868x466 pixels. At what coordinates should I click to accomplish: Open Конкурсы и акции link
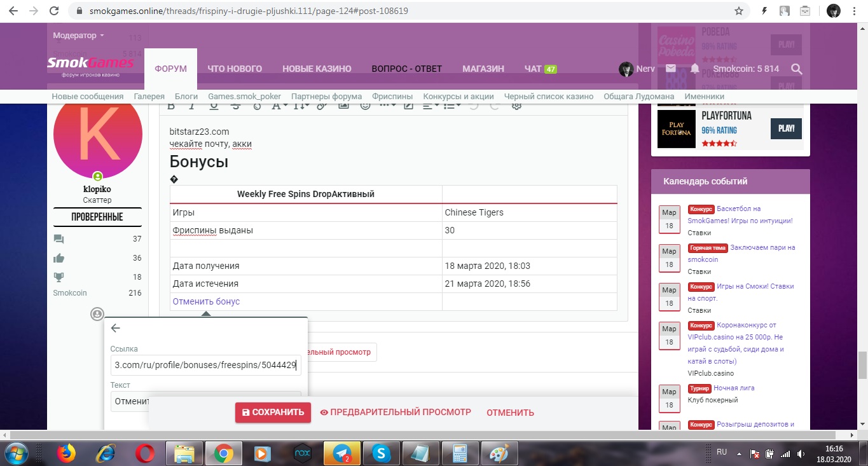pos(458,97)
